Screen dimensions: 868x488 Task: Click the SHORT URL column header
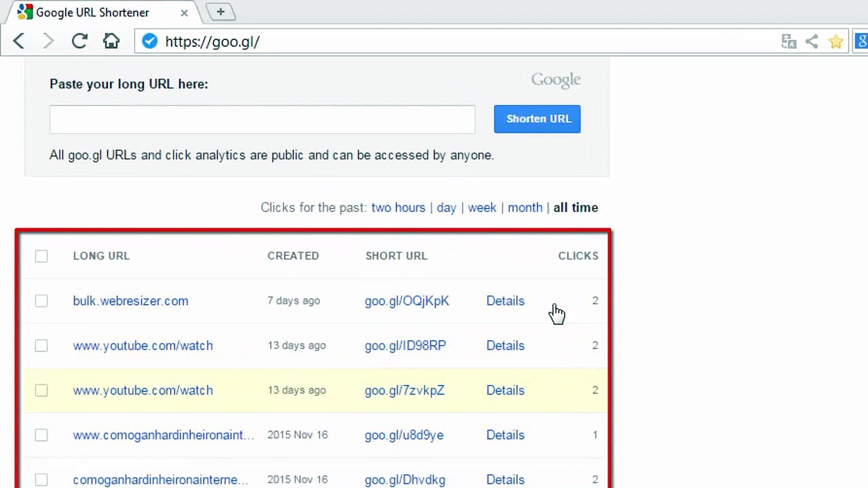click(x=397, y=256)
